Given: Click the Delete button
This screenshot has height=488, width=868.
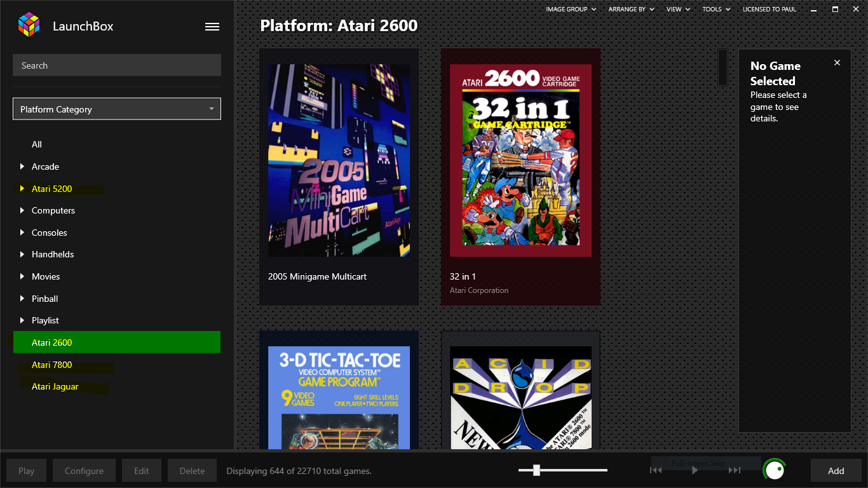Looking at the screenshot, I should [x=192, y=471].
